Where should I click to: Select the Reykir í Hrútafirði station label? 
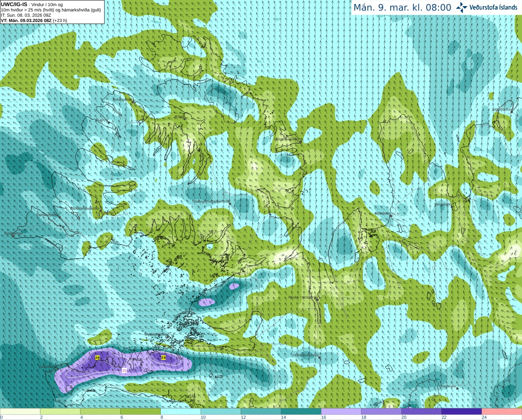[x=303, y=298]
